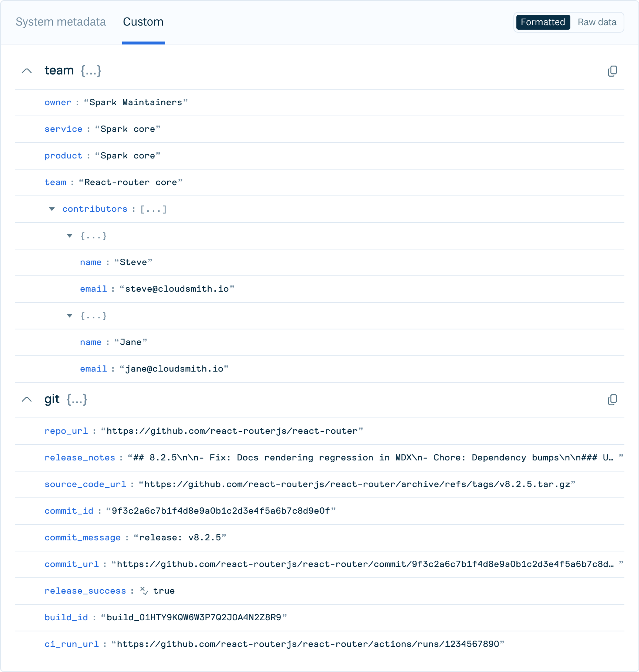Collapse the contributors array
This screenshot has height=672, width=639.
click(x=52, y=209)
